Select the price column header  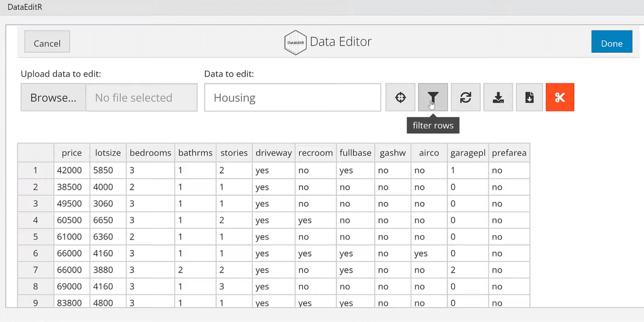[x=72, y=153]
